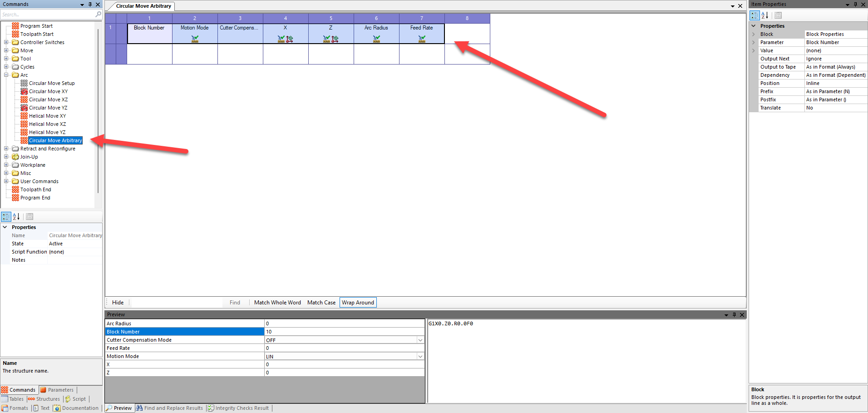Sort the lower Properties panel alphabetically
Screen dimensions: 868x413
pos(16,217)
